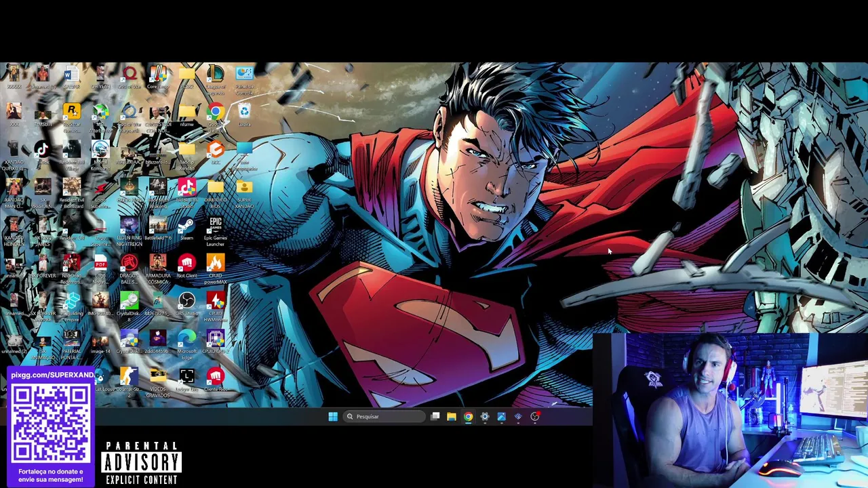Select the Steam desktop shortcut
This screenshot has width=868, height=488.
click(187, 229)
